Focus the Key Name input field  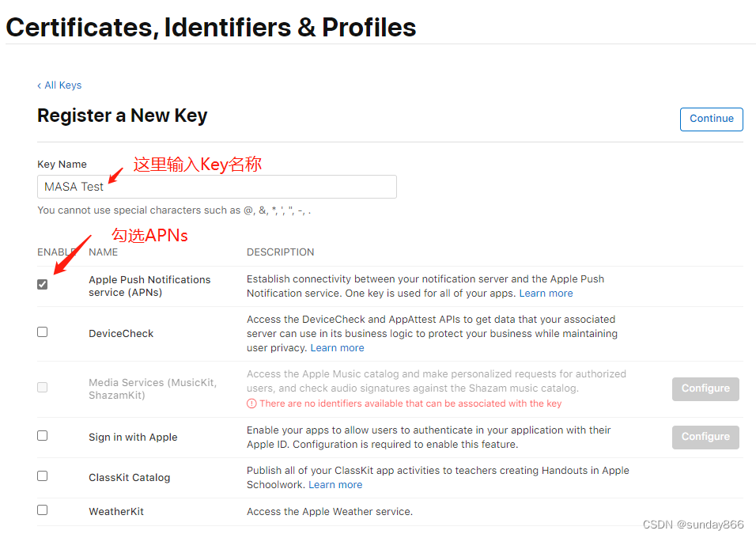[217, 187]
